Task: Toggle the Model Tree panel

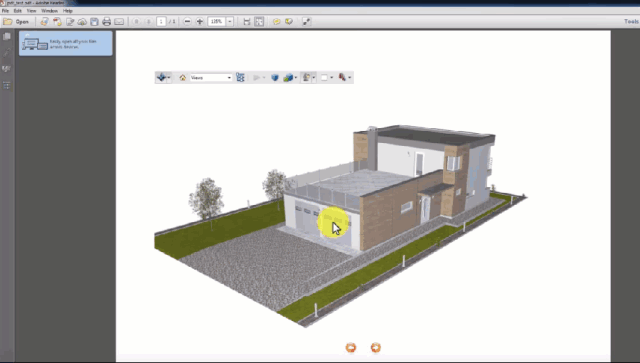Action: point(240,77)
